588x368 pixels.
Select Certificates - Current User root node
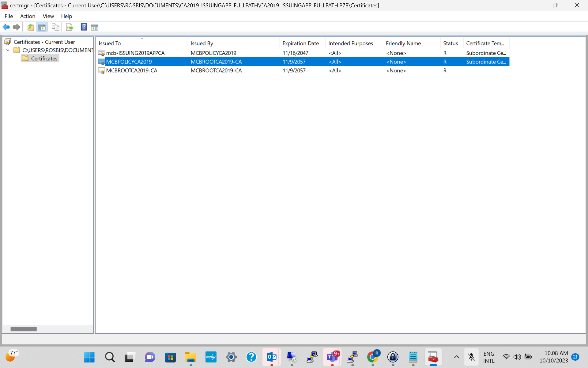tap(44, 42)
